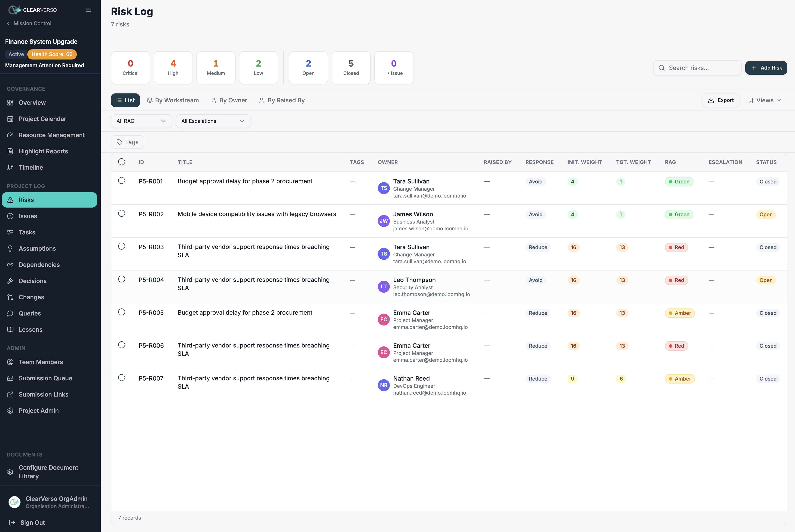Click the Issues alert circle icon
This screenshot has width=795, height=532.
10,216
